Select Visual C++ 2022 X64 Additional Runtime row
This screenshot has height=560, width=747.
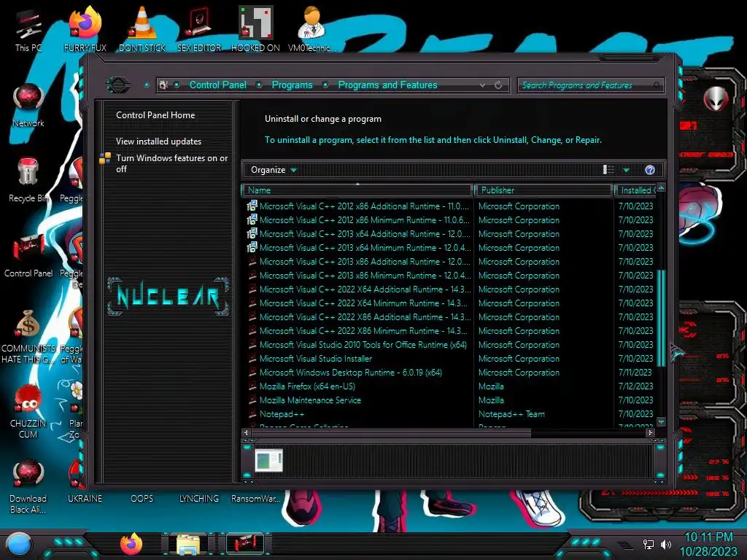click(x=450, y=289)
